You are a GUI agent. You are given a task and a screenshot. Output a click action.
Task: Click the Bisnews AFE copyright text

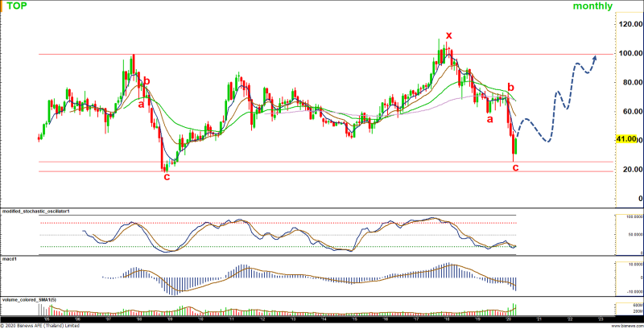(40, 326)
